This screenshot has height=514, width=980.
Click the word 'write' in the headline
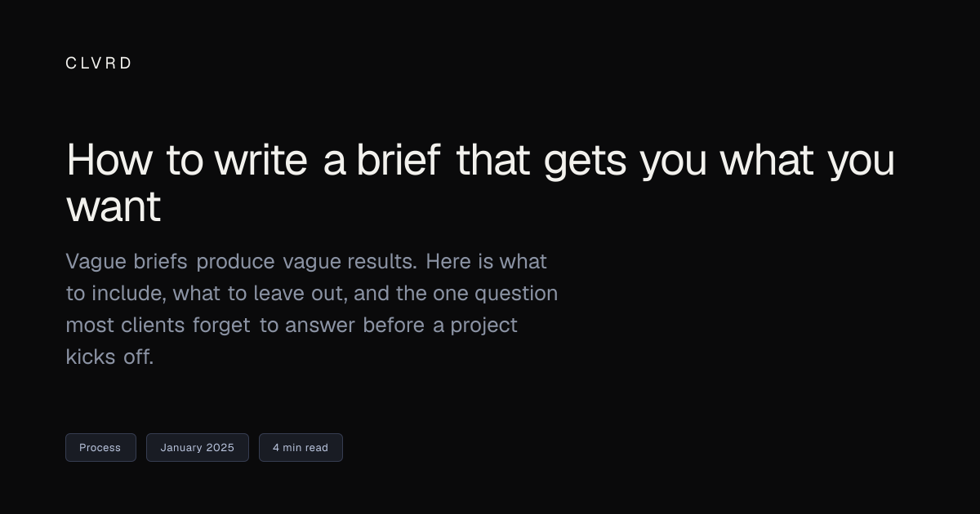(261, 159)
